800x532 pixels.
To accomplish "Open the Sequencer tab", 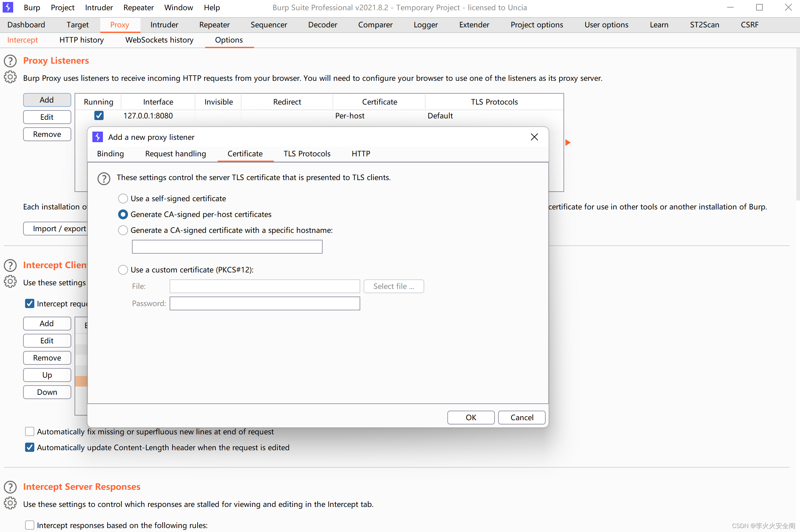I will click(x=269, y=25).
